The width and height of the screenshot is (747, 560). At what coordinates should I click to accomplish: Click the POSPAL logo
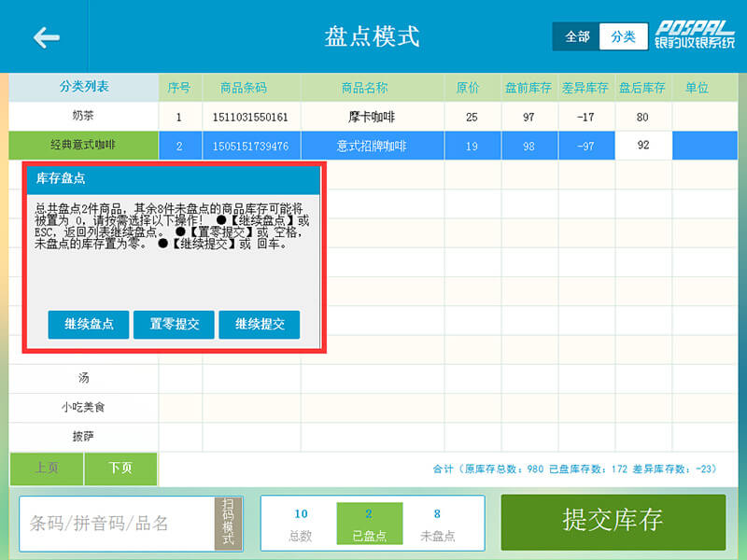694,35
